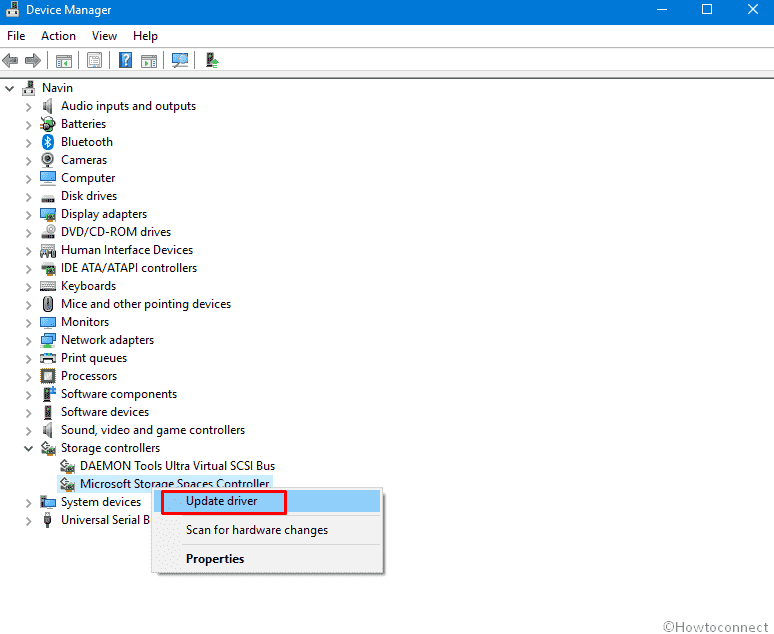Click the Scan for hardware changes monitor icon
The image size is (774, 634).
click(180, 60)
